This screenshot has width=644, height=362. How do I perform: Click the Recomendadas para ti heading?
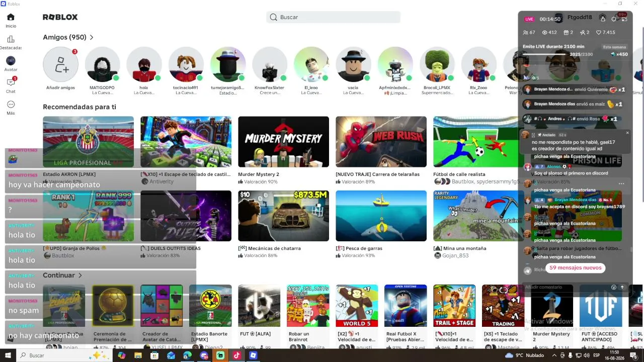[79, 107]
